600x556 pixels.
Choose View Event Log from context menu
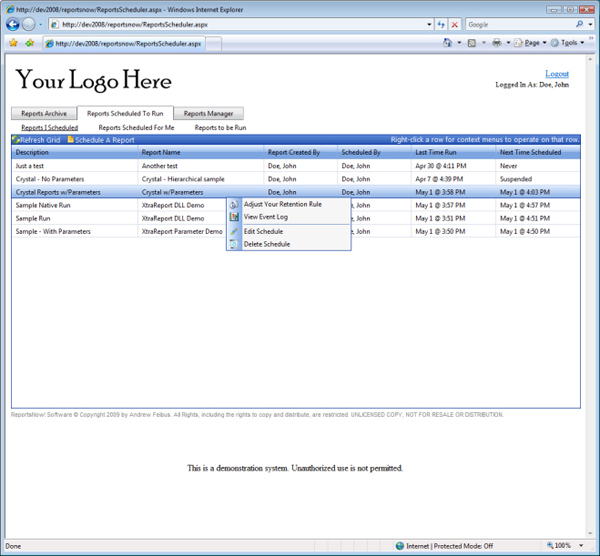click(289, 217)
